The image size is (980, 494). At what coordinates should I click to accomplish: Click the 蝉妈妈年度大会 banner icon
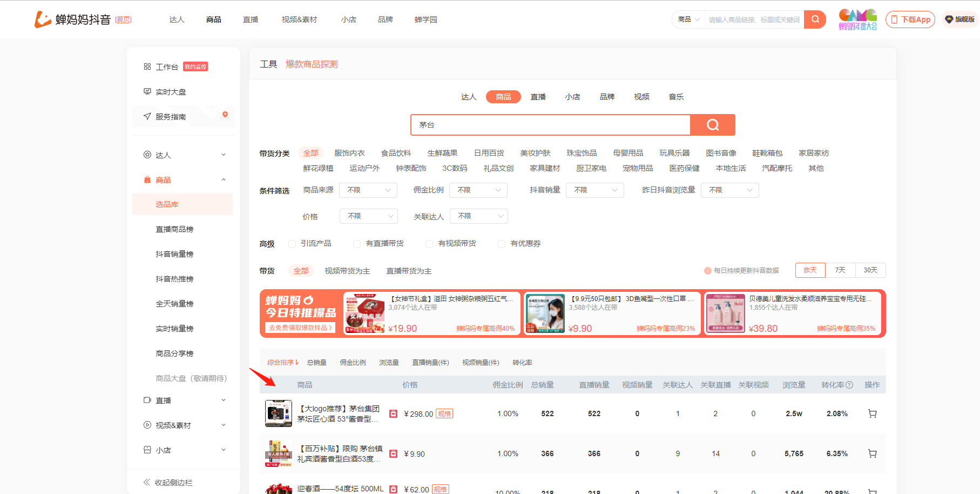click(857, 19)
